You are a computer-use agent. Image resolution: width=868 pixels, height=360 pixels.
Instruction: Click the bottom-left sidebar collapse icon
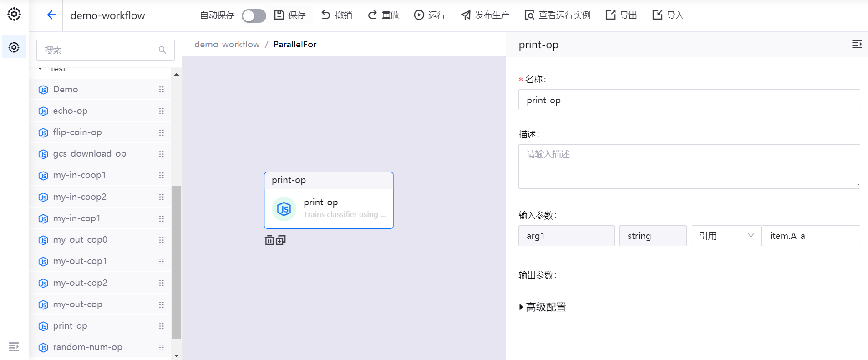pyautogui.click(x=14, y=347)
